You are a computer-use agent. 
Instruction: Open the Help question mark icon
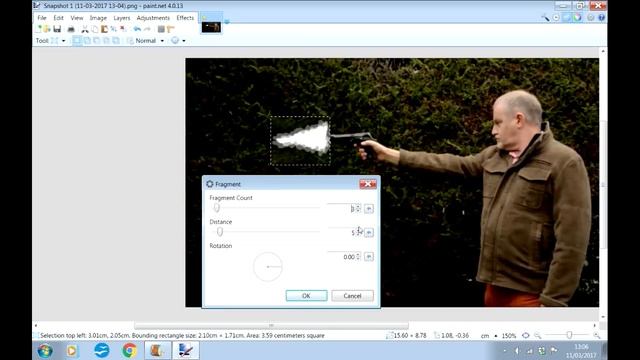point(601,18)
